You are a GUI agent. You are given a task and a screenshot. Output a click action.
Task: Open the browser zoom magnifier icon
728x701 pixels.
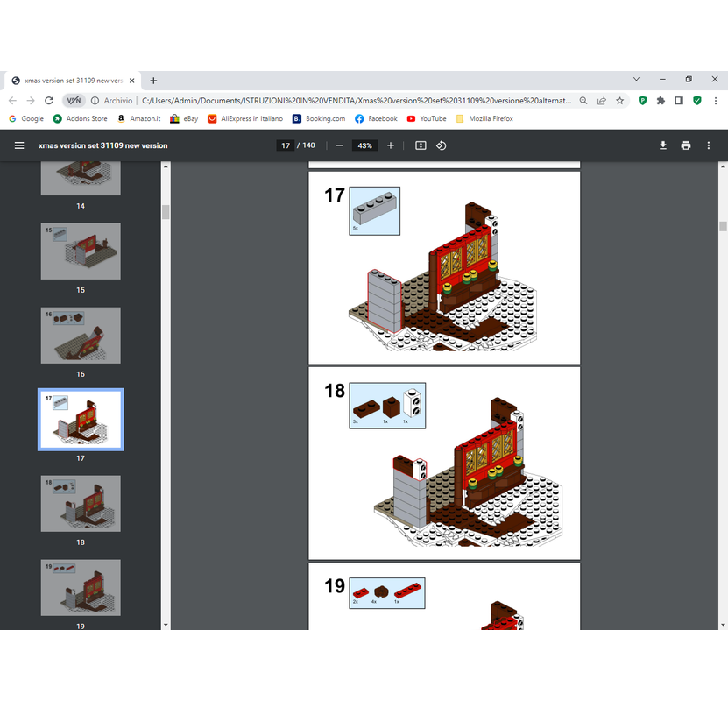click(x=583, y=101)
